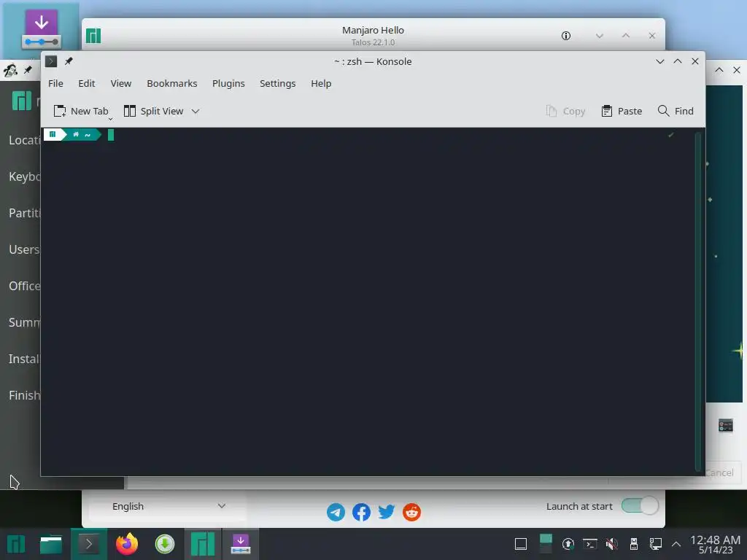Screen dimensions: 747x560
Task: Maximize the Konsole window
Action: click(678, 61)
